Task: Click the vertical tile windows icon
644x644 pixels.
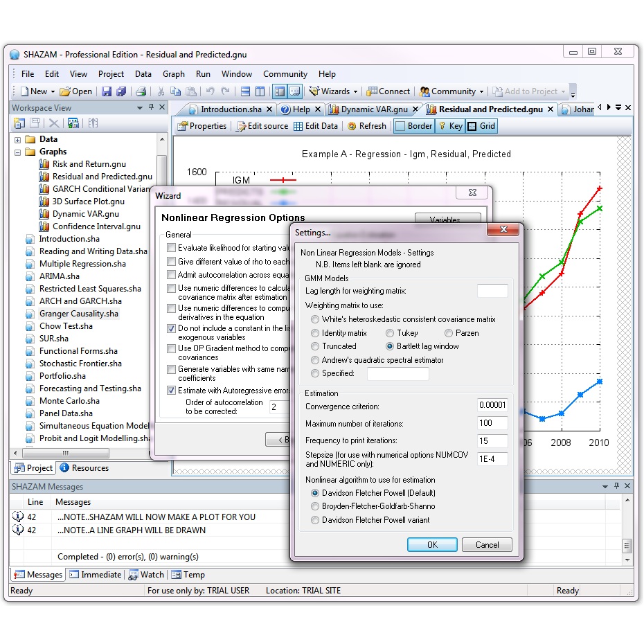Action: pyautogui.click(x=260, y=91)
